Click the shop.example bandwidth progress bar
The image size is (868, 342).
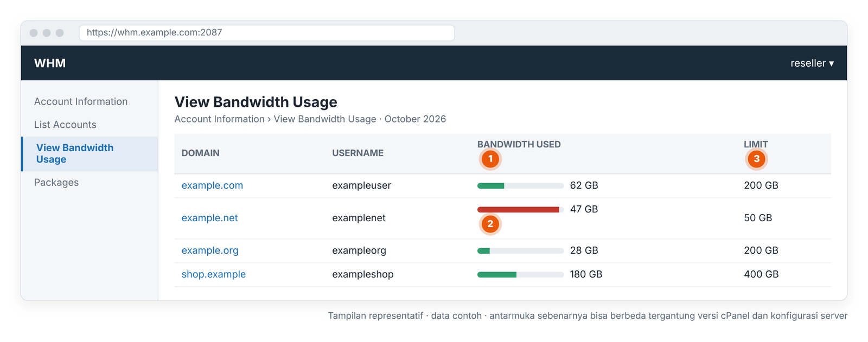[521, 275]
